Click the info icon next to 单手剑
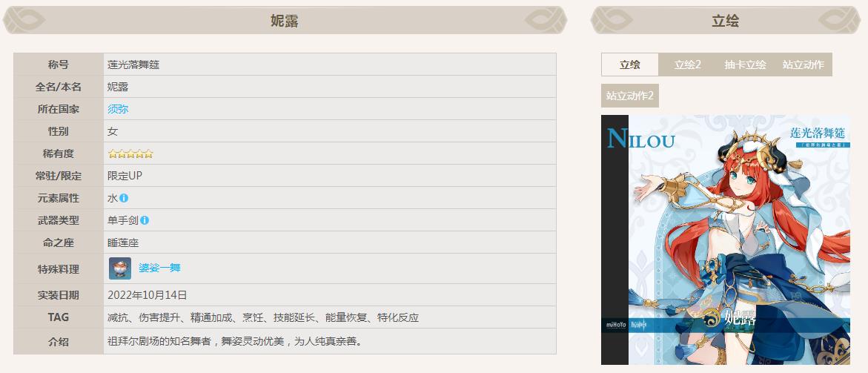The width and height of the screenshot is (868, 373). tap(145, 220)
